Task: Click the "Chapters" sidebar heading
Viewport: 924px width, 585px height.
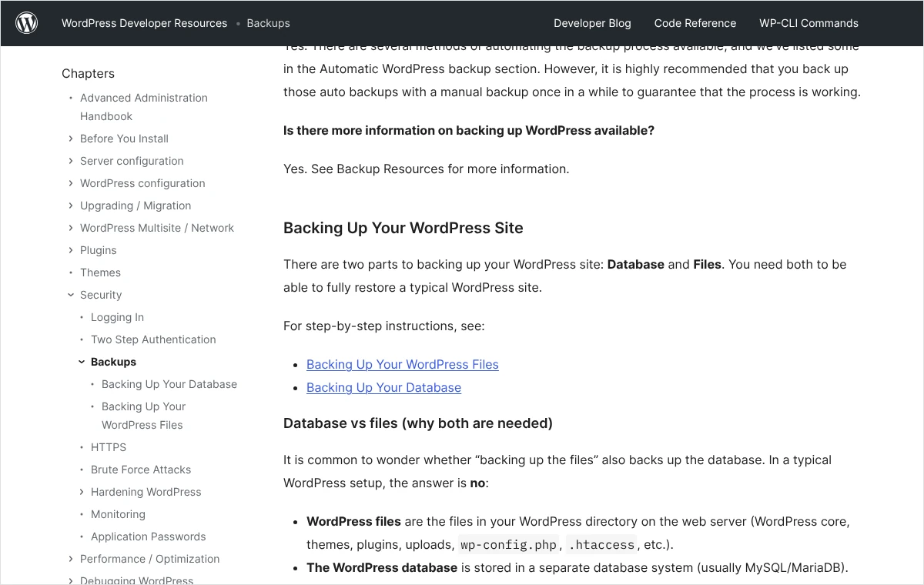Action: [88, 74]
